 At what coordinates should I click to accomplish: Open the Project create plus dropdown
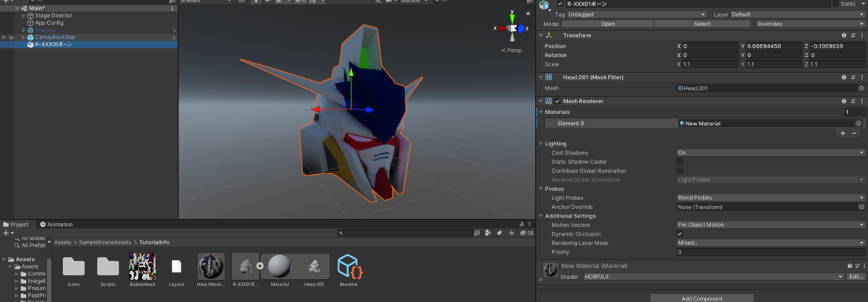click(x=7, y=233)
